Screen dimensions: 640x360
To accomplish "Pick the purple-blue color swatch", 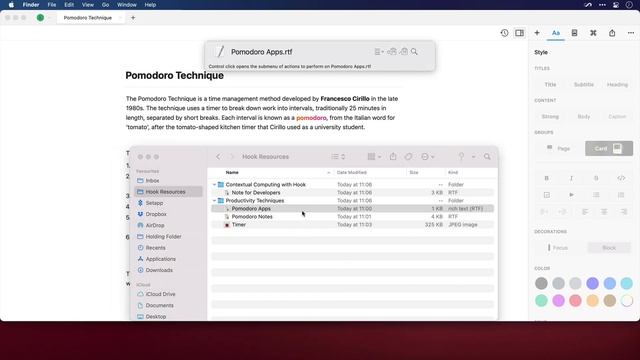I will [x=592, y=283].
